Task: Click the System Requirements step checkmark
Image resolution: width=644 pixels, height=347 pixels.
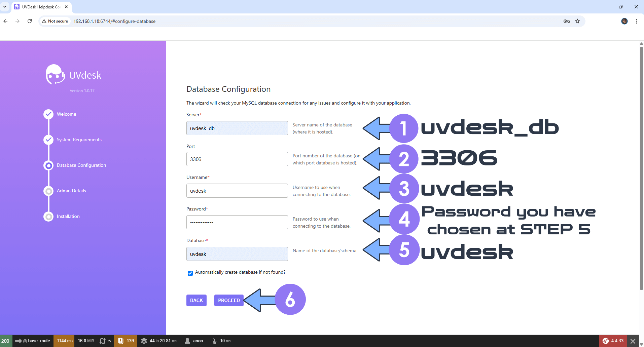Action: pyautogui.click(x=48, y=140)
